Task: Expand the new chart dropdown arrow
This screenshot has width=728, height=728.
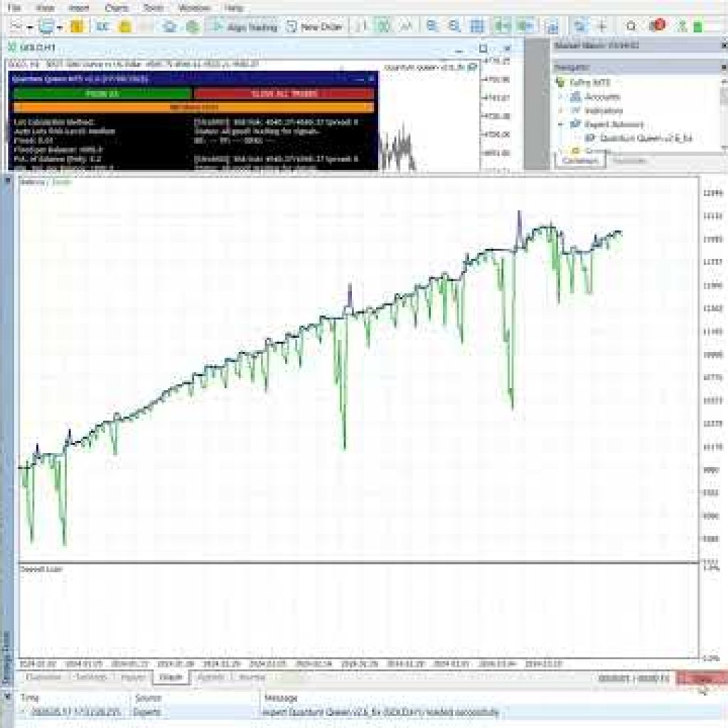Action: tap(30, 28)
